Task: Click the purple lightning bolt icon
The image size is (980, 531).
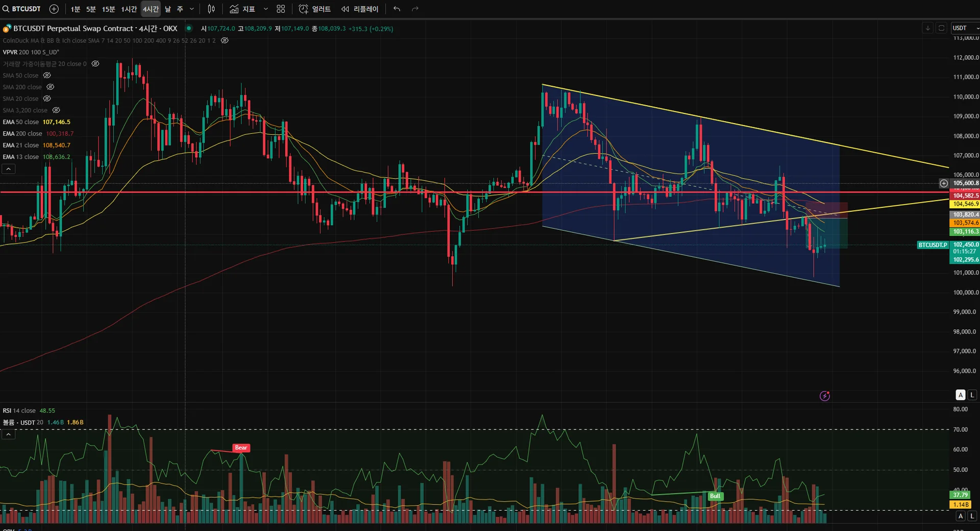Action: (825, 396)
